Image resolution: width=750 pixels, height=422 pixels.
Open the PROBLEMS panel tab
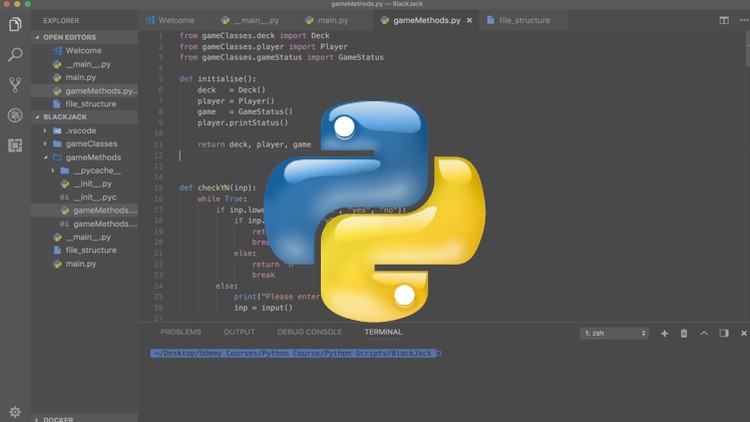pyautogui.click(x=180, y=332)
